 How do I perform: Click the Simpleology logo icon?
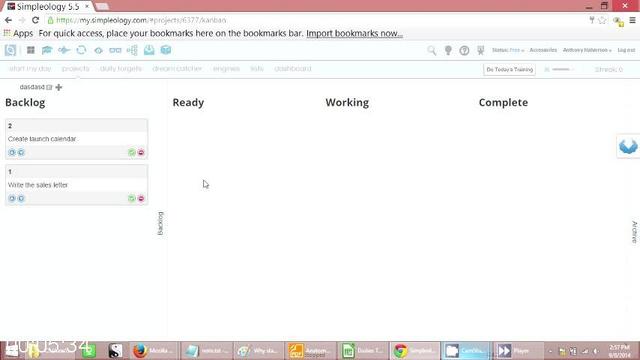click(10, 50)
